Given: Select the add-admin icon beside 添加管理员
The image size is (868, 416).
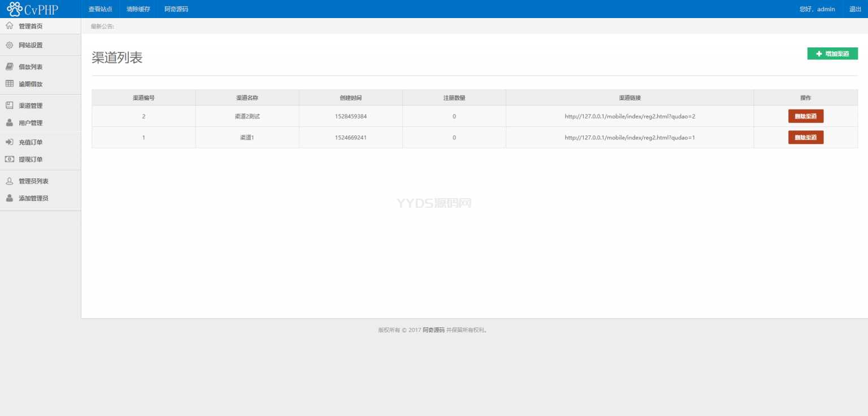Looking at the screenshot, I should [x=8, y=198].
